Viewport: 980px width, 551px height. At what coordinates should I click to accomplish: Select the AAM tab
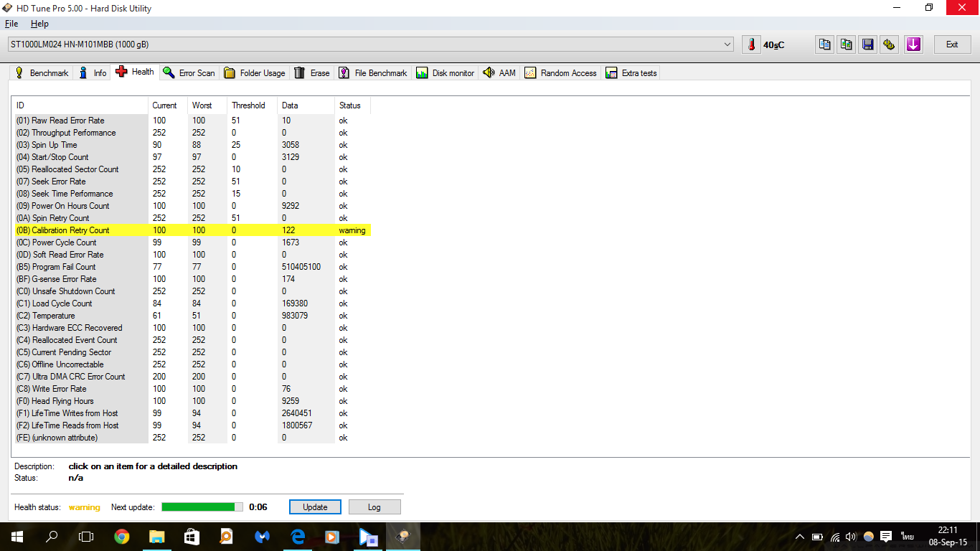point(499,72)
